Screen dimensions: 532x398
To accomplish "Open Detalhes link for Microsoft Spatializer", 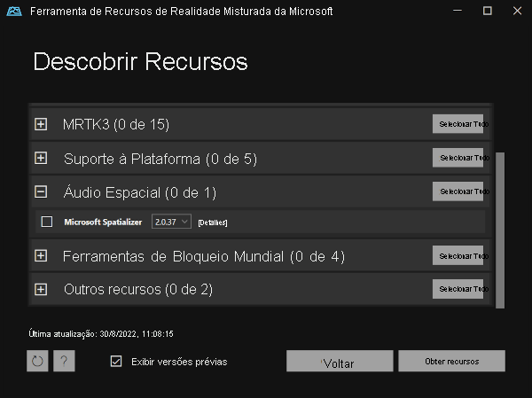I will pyautogui.click(x=213, y=222).
